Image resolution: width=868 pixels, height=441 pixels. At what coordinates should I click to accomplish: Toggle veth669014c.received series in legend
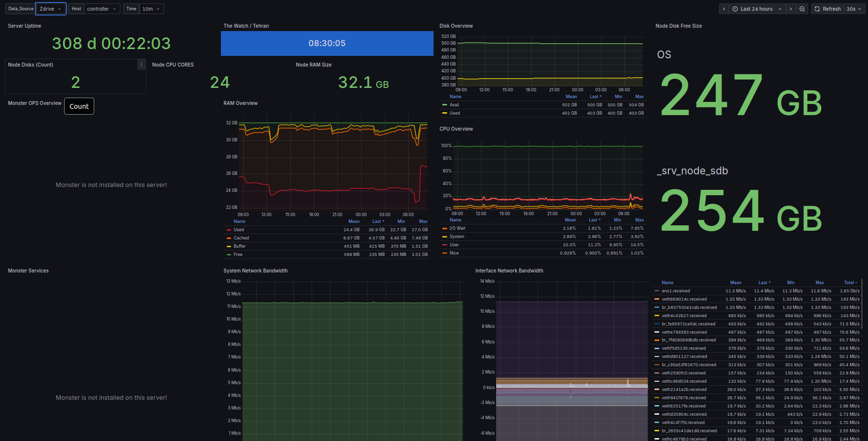point(684,299)
